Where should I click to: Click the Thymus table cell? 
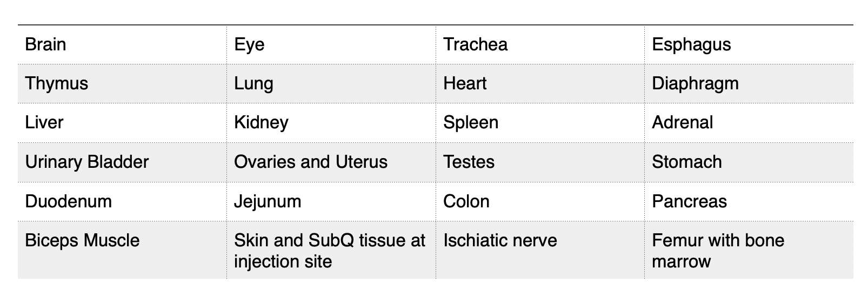pos(56,83)
